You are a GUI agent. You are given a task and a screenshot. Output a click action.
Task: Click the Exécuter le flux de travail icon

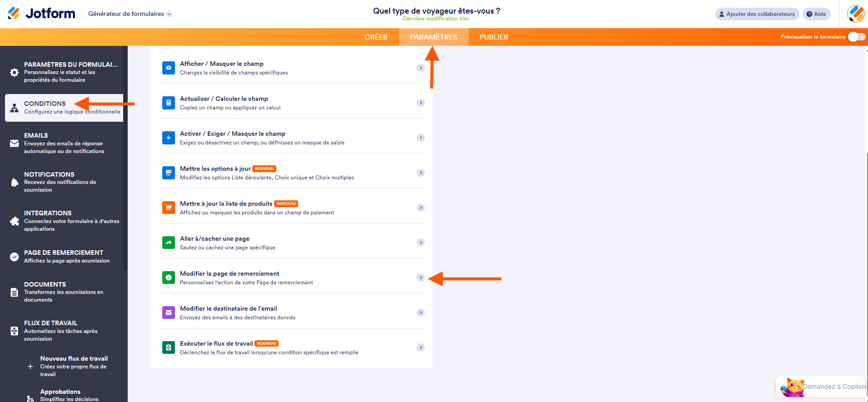(169, 347)
